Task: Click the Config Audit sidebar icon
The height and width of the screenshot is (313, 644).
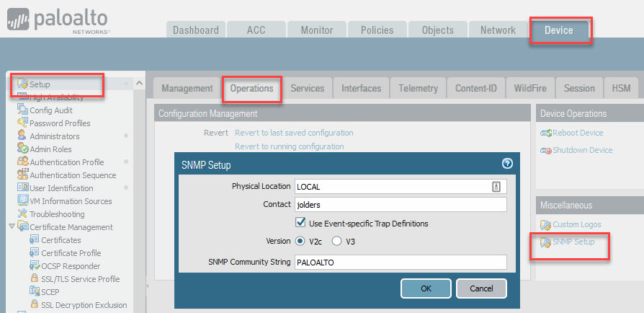Action: coord(23,110)
